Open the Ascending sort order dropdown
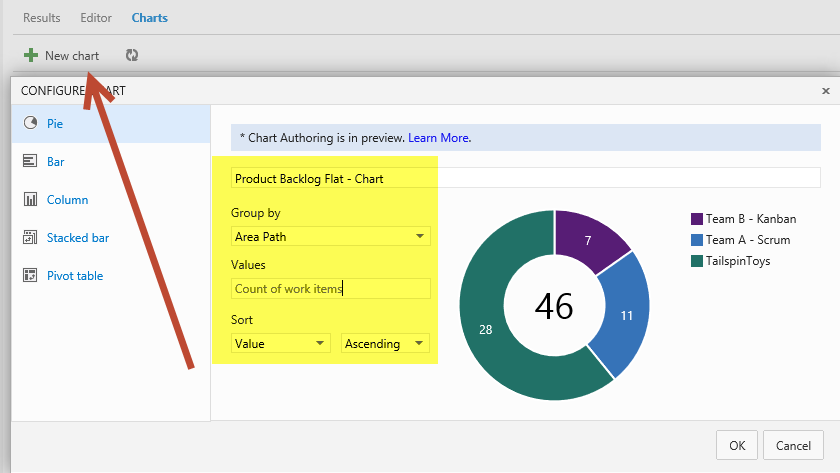The height and width of the screenshot is (473, 840). coord(385,344)
